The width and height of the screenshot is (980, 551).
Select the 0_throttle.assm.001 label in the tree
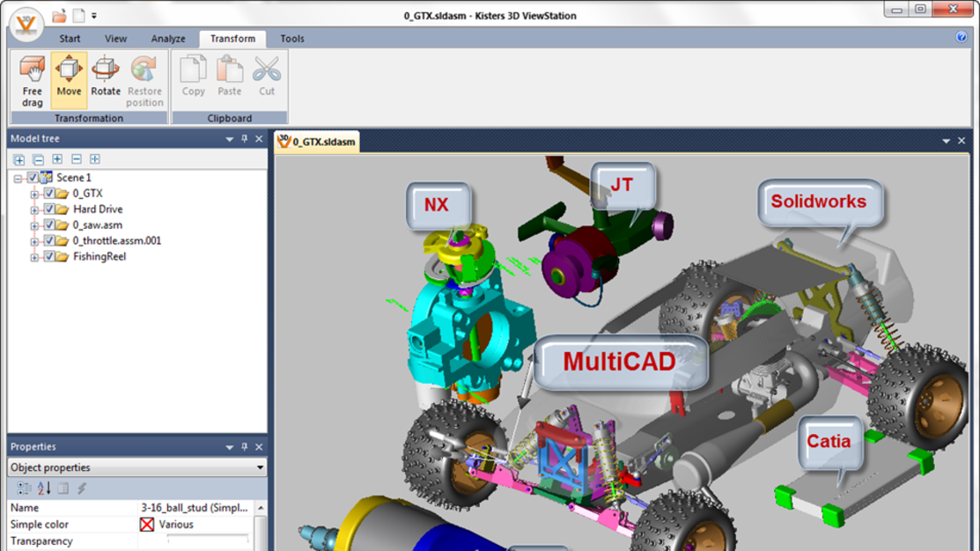117,240
